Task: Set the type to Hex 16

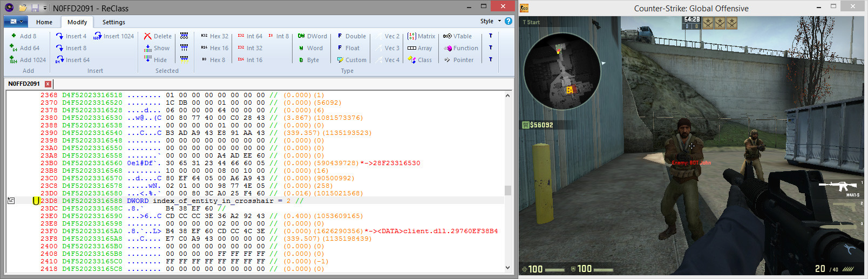Action: click(214, 48)
